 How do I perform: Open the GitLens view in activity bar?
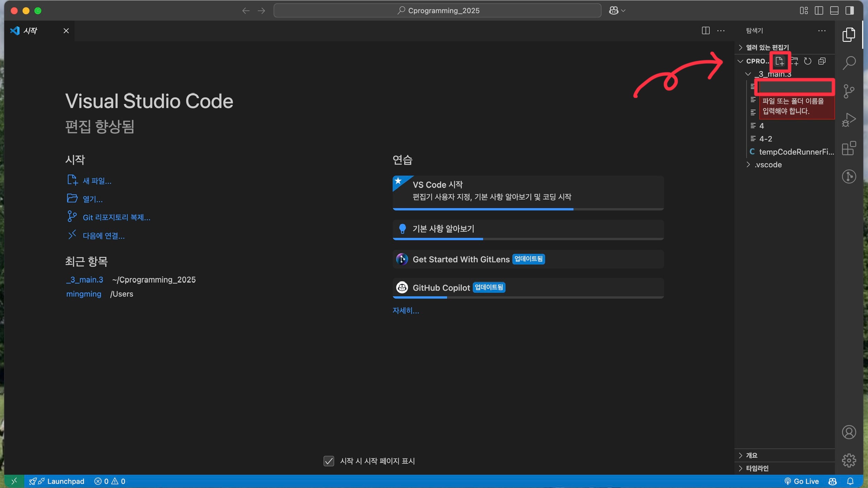coord(849,177)
